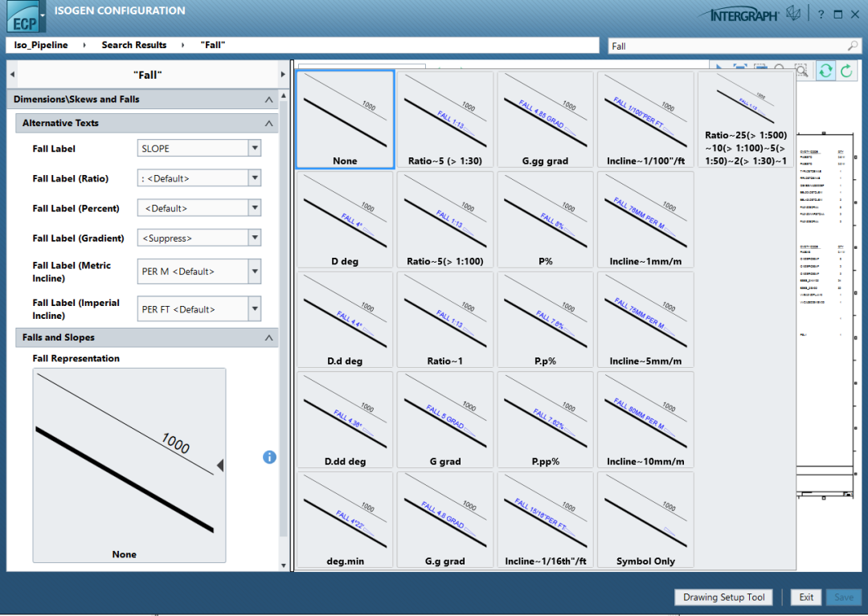This screenshot has width=868, height=616.
Task: Click the Fall Representation None preview
Action: pos(129,465)
